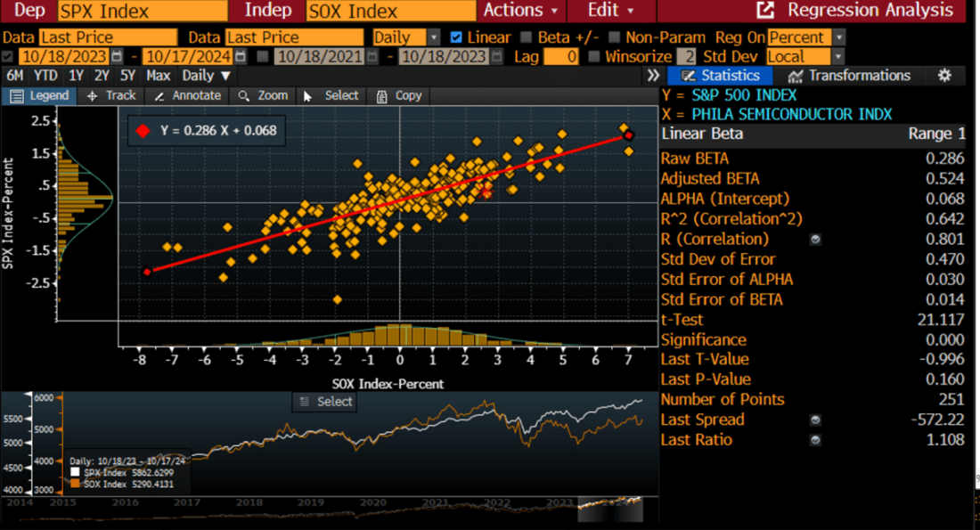Screen dimensions: 980x530
Task: Open calendar next to 10/18/2023 start date
Action: tap(116, 56)
